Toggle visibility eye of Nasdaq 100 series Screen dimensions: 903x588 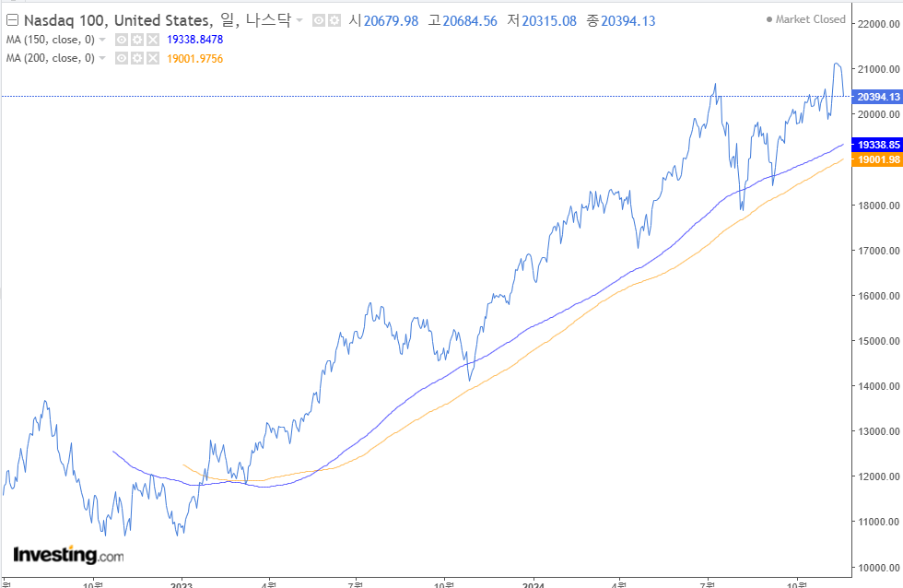(319, 20)
